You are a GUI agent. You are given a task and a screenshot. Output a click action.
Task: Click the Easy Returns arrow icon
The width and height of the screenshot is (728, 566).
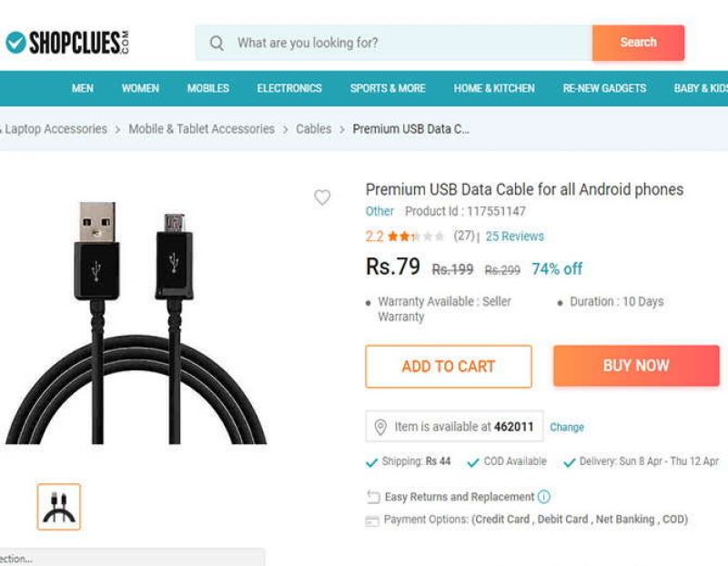373,497
